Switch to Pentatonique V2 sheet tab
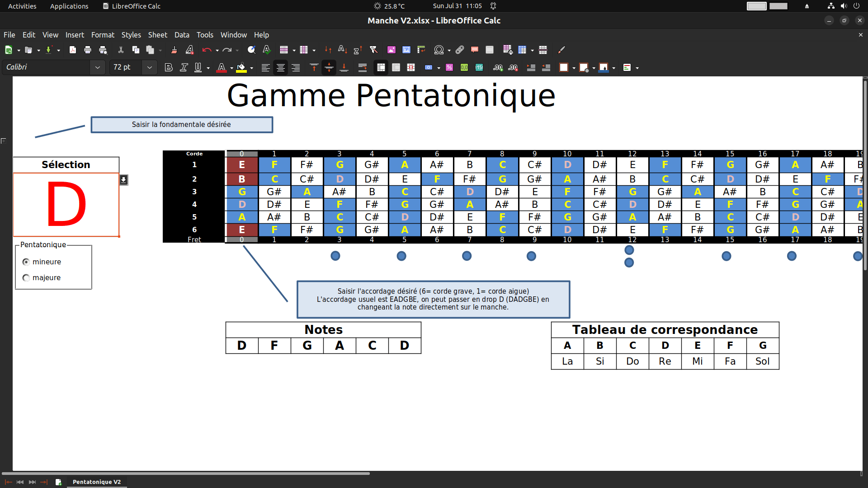This screenshot has width=868, height=488. tap(97, 482)
